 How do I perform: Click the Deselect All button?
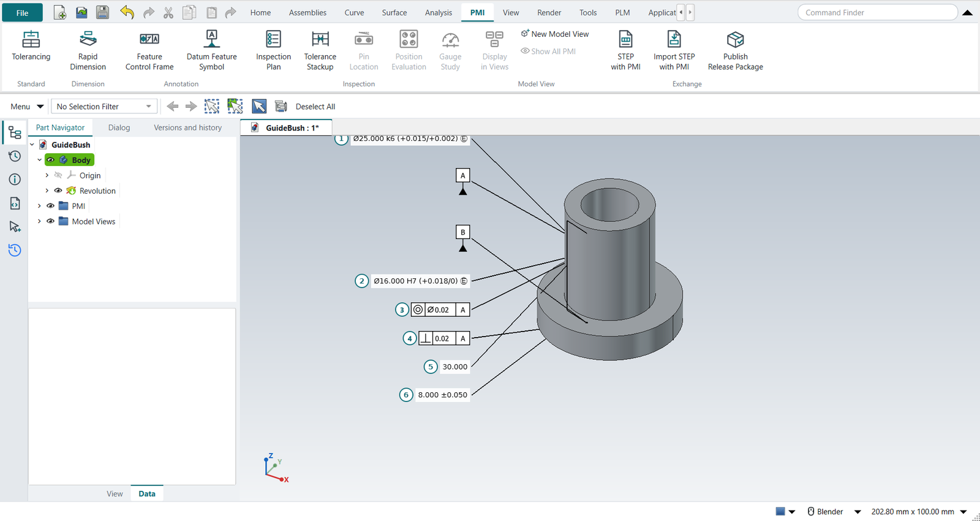pyautogui.click(x=315, y=107)
